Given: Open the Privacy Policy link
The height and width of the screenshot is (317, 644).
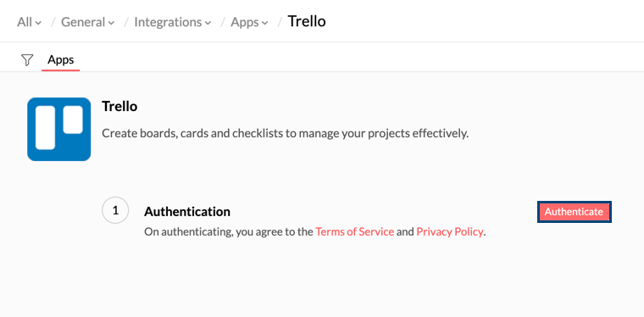Looking at the screenshot, I should tap(450, 232).
